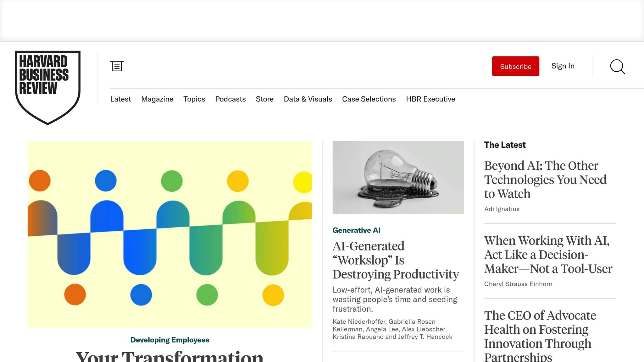This screenshot has height=362, width=644.
Task: Click the Sign In link
Action: pyautogui.click(x=563, y=66)
